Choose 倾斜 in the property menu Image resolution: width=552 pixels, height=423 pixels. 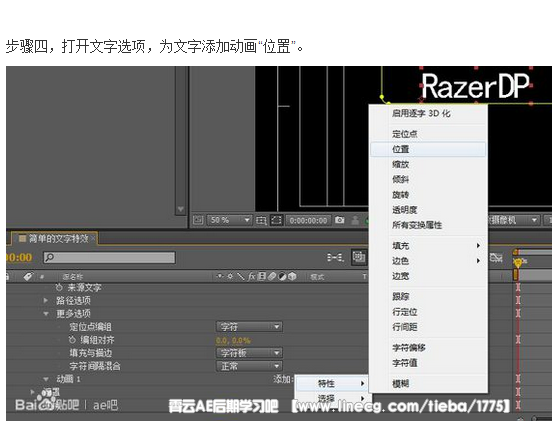click(x=428, y=179)
